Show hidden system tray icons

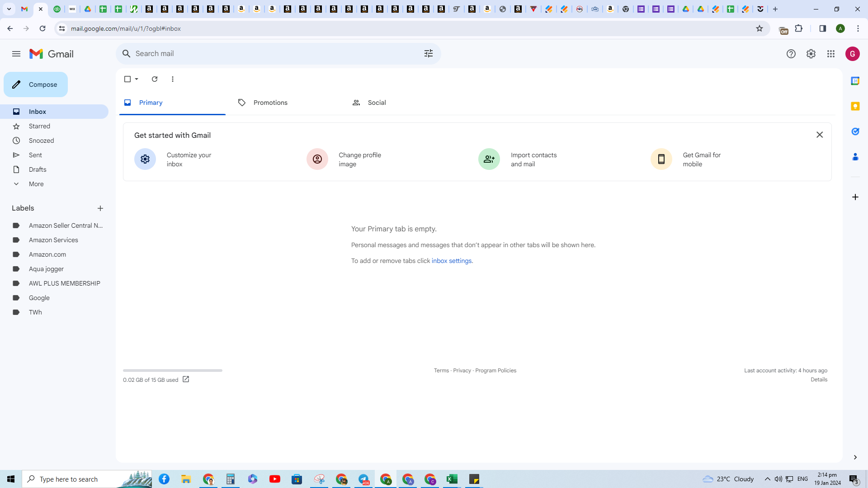click(x=768, y=479)
